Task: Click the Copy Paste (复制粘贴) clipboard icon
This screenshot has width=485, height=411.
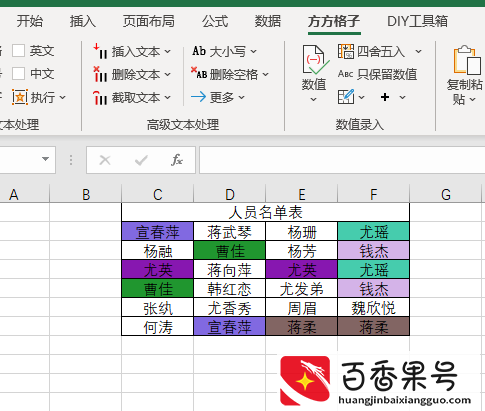Action: click(467, 60)
